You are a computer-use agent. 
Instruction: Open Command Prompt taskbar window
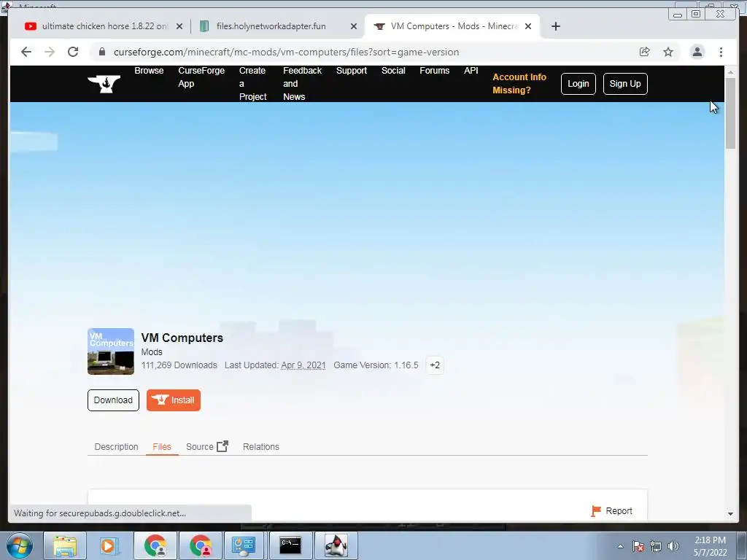tap(290, 545)
